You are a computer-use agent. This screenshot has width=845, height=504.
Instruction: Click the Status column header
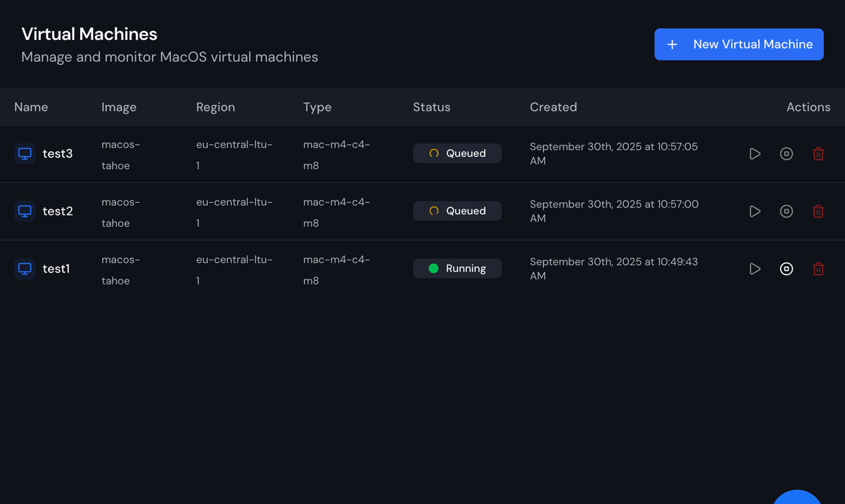pos(432,107)
